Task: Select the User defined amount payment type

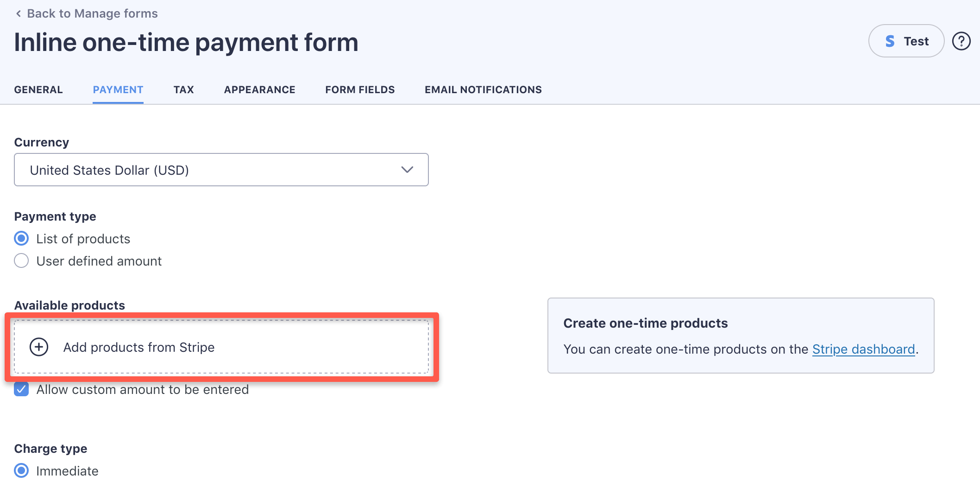Action: pyautogui.click(x=21, y=260)
